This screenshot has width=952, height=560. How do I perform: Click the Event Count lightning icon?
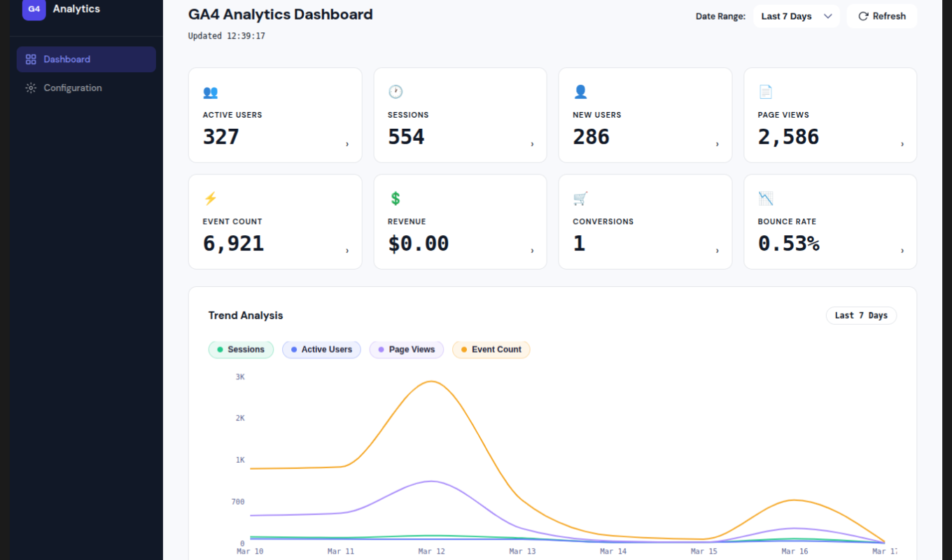(x=210, y=198)
